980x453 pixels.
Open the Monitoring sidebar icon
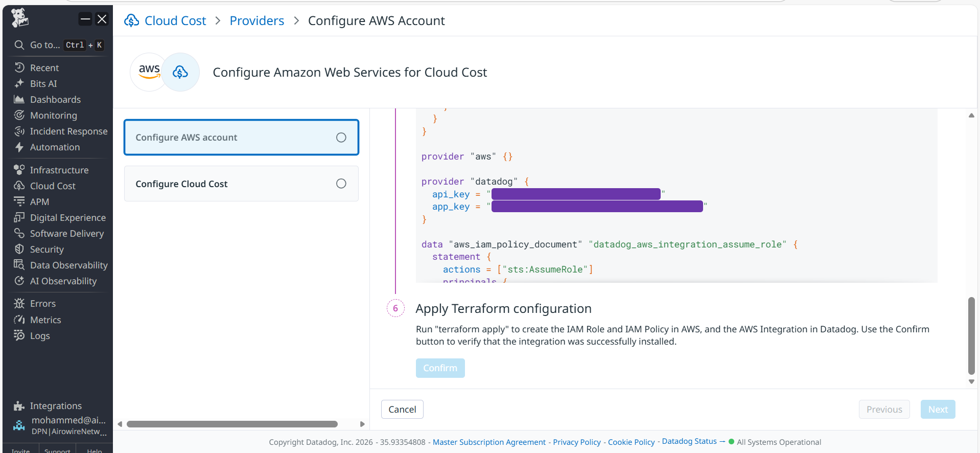19,115
